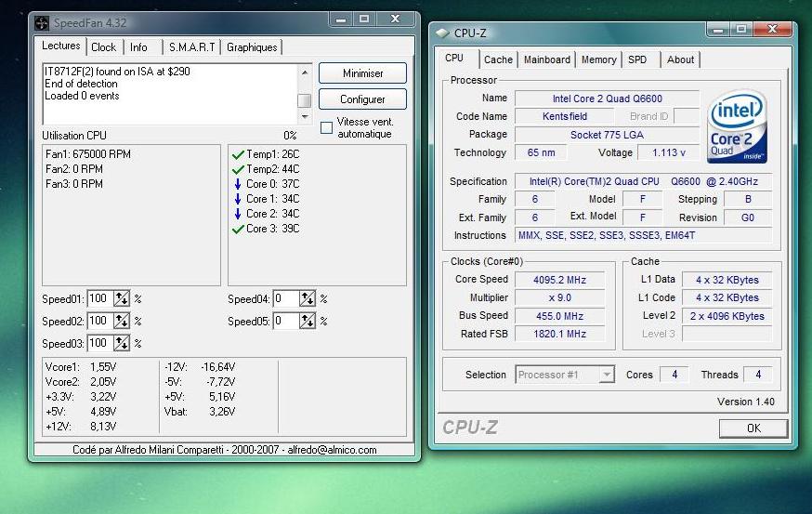812x514 pixels.
Task: Click the 'Fan2: 0 RPM' reading
Action: (x=74, y=169)
